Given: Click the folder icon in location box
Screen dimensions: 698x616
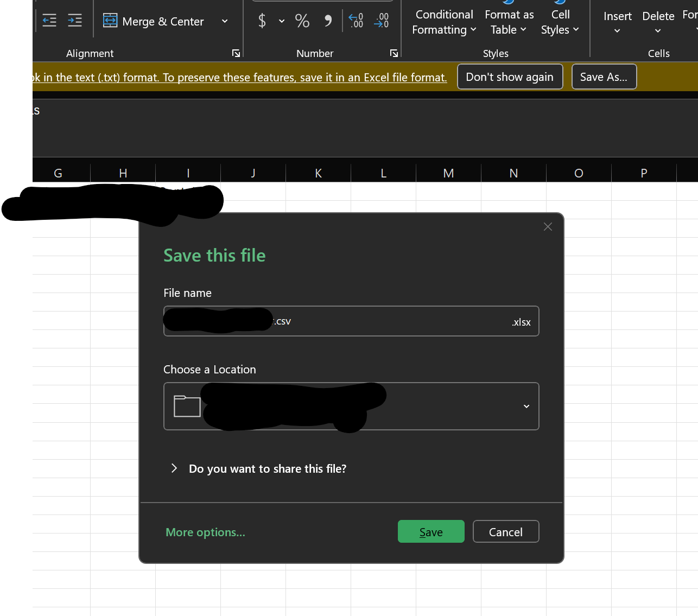Looking at the screenshot, I should coord(187,406).
